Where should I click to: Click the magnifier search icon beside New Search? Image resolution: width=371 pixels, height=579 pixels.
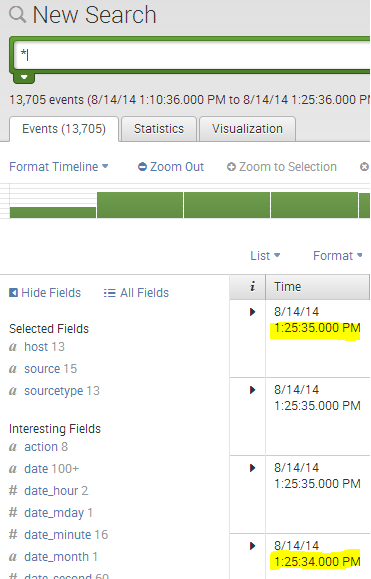pyautogui.click(x=17, y=15)
